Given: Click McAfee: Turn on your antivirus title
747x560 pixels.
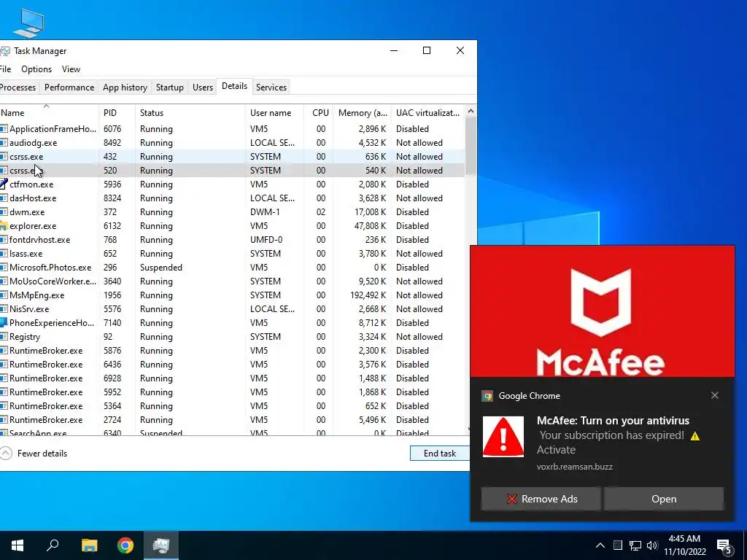Looking at the screenshot, I should tap(613, 421).
